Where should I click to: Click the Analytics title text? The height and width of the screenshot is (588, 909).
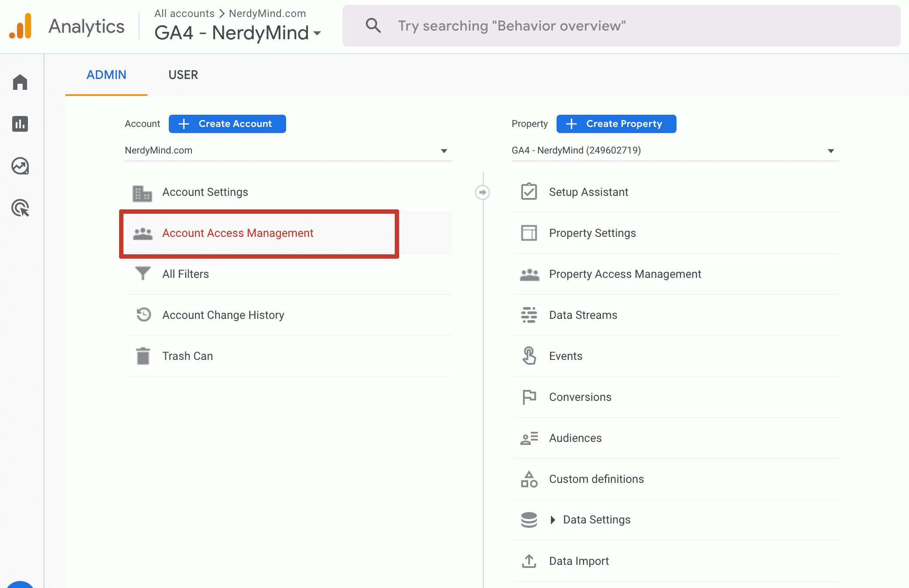tap(86, 27)
